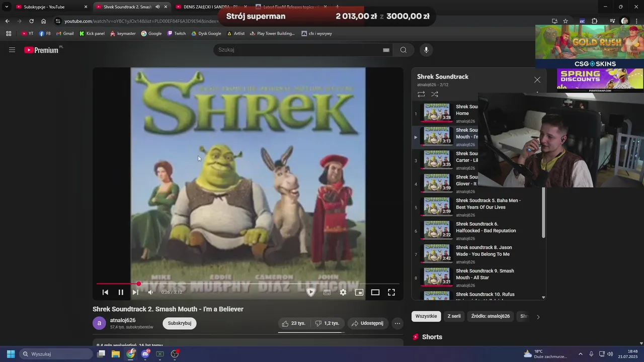The height and width of the screenshot is (362, 644).
Task: Open atnaloj626 channel name link
Action: (x=123, y=320)
